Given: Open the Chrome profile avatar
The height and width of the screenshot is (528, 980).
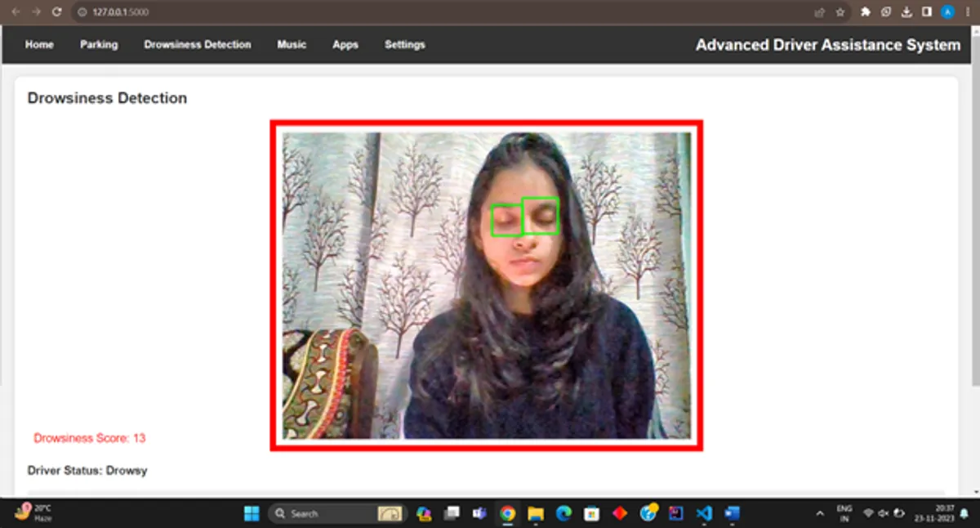Looking at the screenshot, I should pyautogui.click(x=947, y=12).
